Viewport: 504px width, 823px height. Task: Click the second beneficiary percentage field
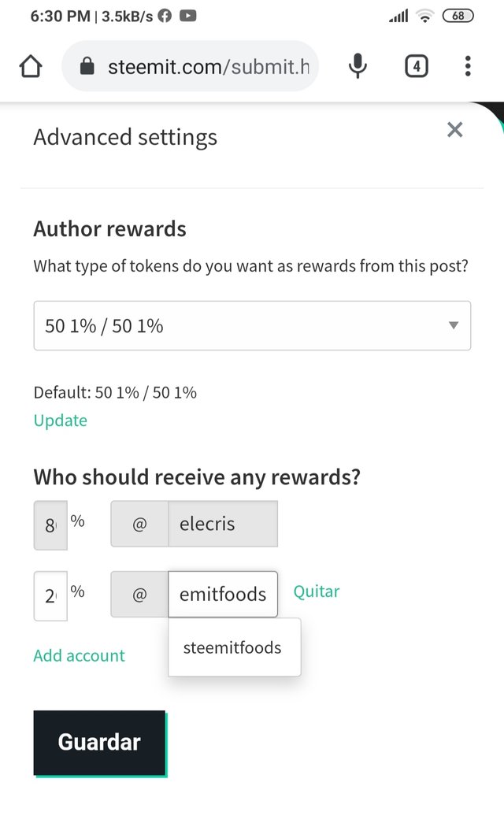pos(50,595)
